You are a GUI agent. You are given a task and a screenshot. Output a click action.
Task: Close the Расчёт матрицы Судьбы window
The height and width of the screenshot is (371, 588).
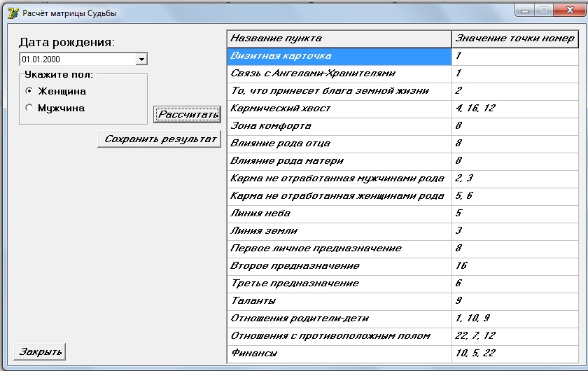570,10
